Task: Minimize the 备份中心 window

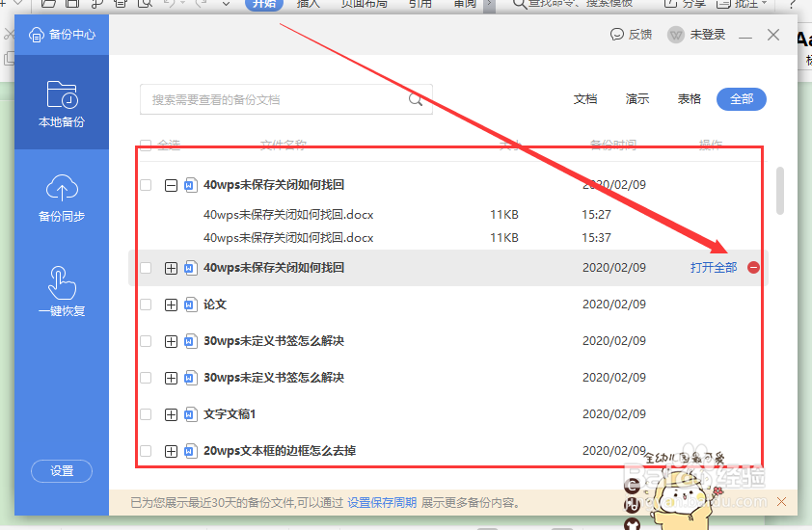Action: tap(745, 37)
